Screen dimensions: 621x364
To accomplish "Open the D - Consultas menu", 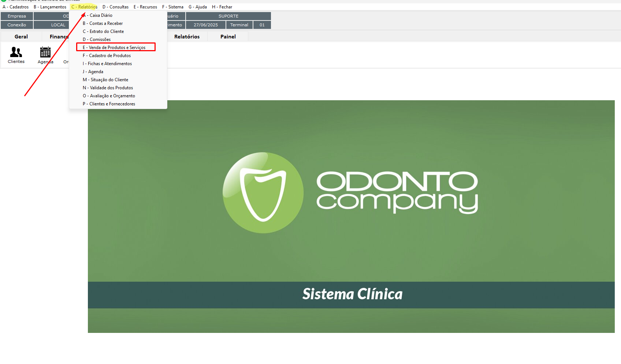I will click(x=115, y=7).
